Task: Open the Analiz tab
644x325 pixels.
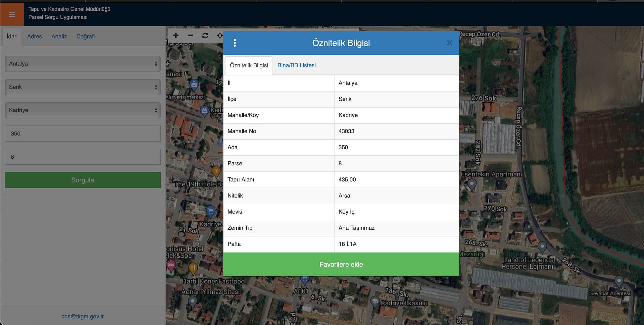Action: [59, 37]
